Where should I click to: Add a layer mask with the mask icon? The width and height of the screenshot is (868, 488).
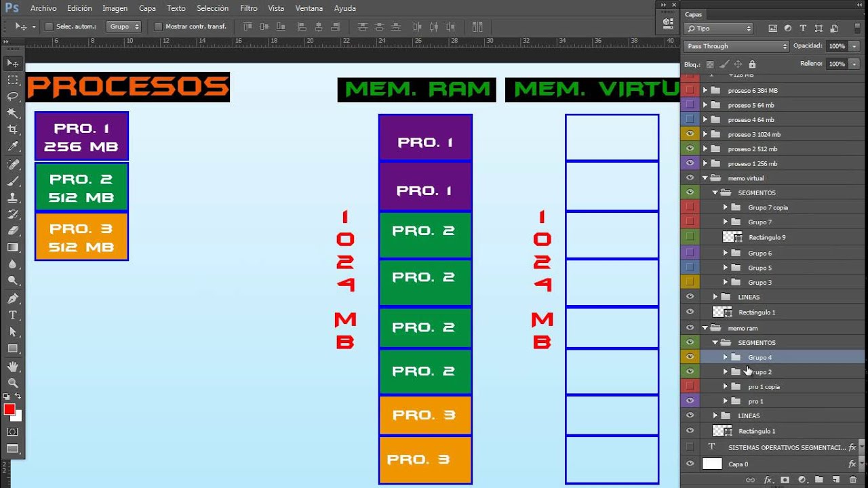(785, 480)
